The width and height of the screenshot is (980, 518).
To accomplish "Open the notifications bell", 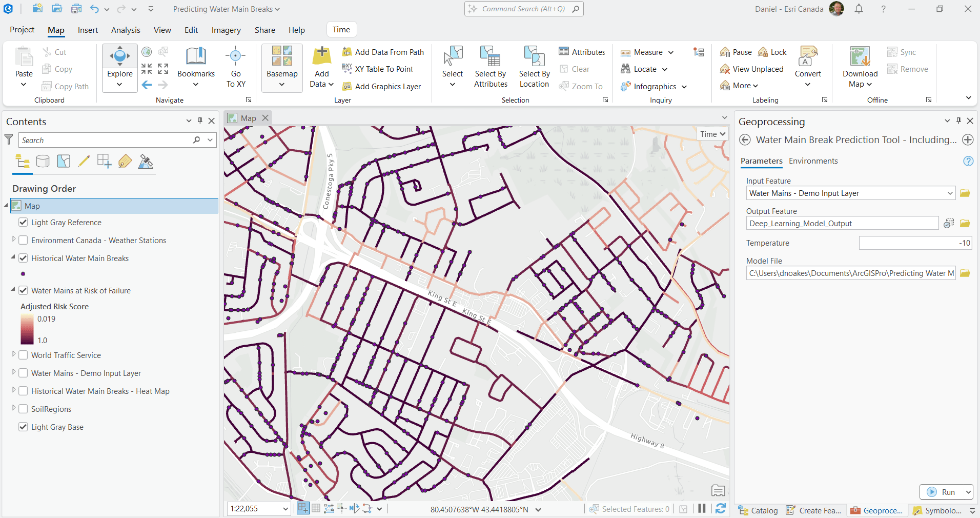I will click(859, 9).
